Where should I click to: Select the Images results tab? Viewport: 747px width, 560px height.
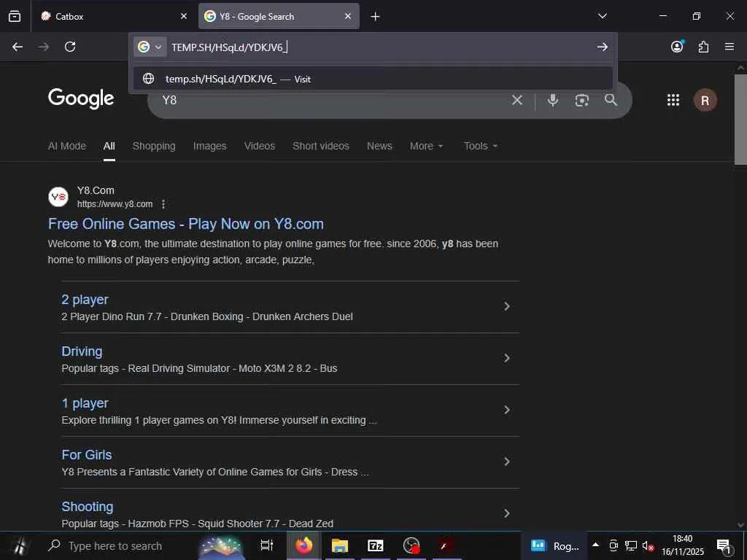point(209,146)
